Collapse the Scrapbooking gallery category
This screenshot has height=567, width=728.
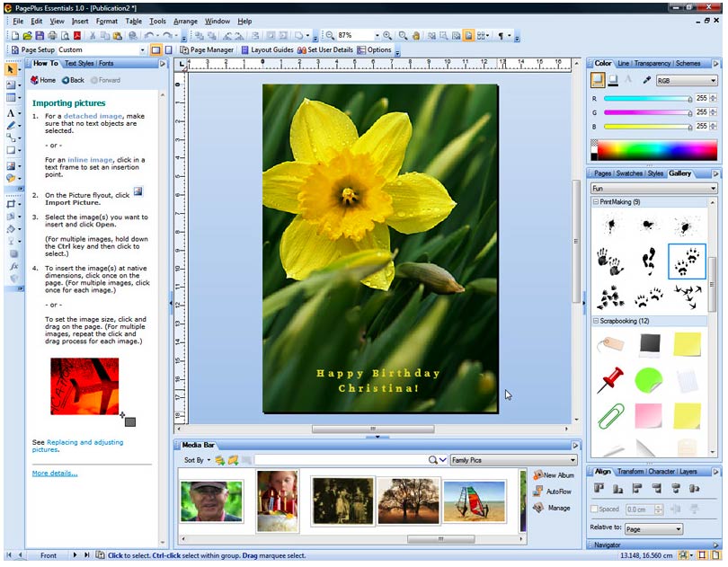click(596, 321)
